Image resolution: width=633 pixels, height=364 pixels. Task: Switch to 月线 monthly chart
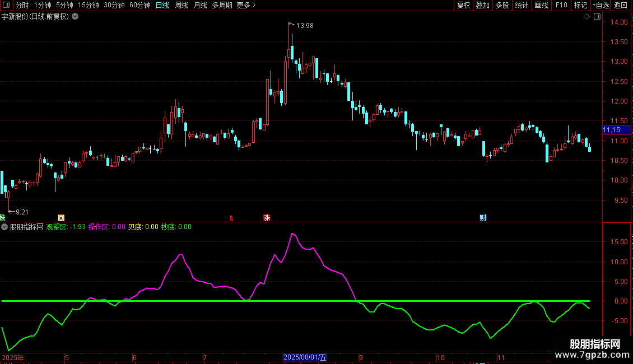click(200, 5)
